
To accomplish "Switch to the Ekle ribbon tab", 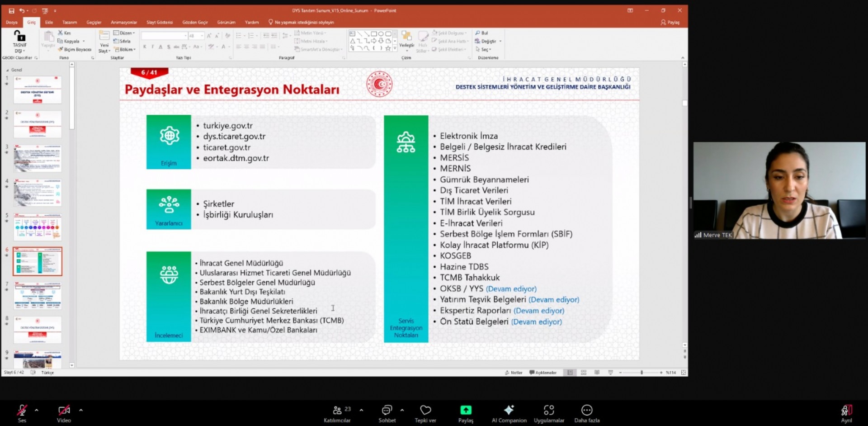I will [49, 22].
